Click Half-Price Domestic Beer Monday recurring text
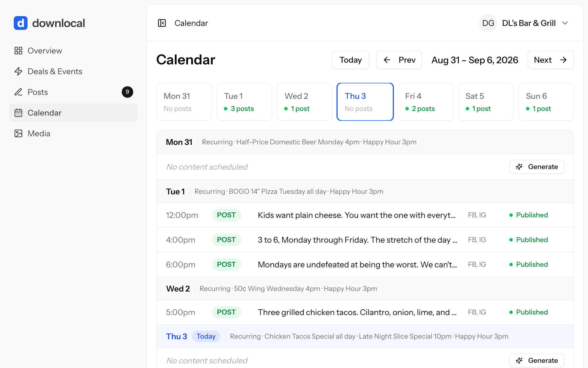Image resolution: width=588 pixels, height=368 pixels. coord(298,142)
